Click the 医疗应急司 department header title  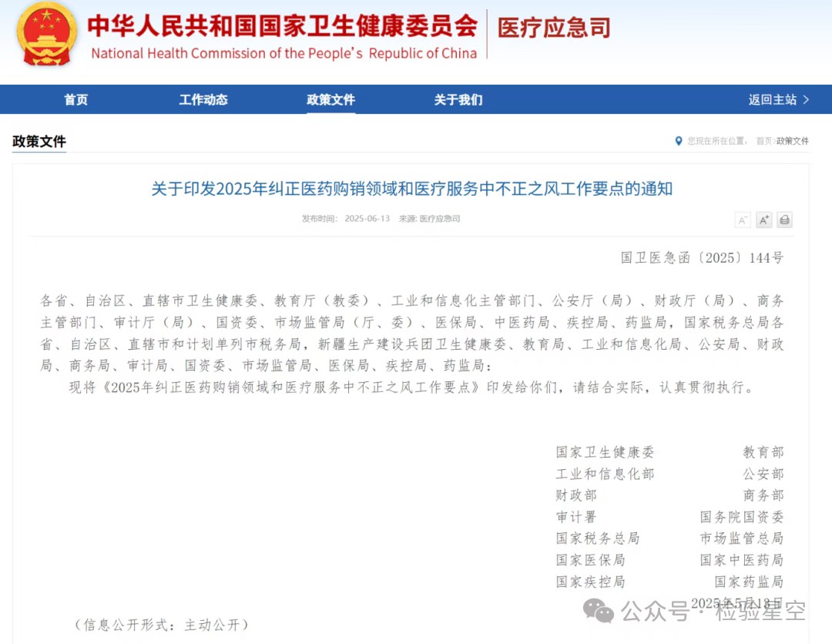click(554, 29)
